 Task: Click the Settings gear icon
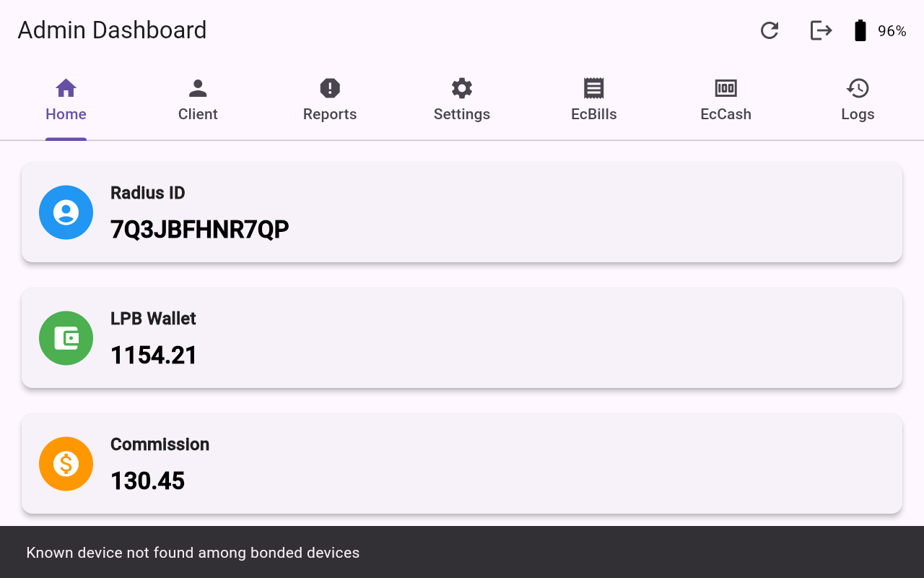pos(461,87)
